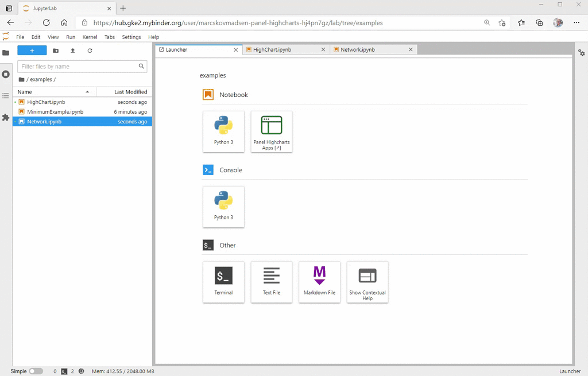Open a new Terminal from the Launcher
The image size is (588, 376).
click(x=223, y=282)
